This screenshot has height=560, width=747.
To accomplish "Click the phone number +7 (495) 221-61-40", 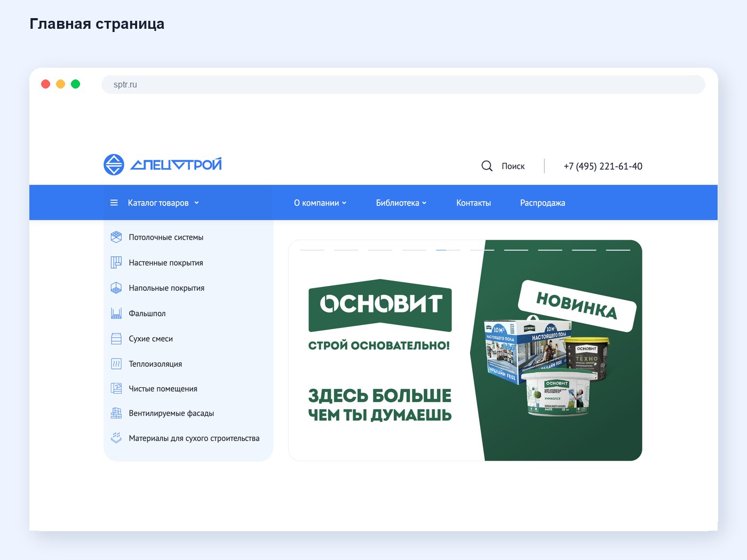I will click(x=603, y=166).
